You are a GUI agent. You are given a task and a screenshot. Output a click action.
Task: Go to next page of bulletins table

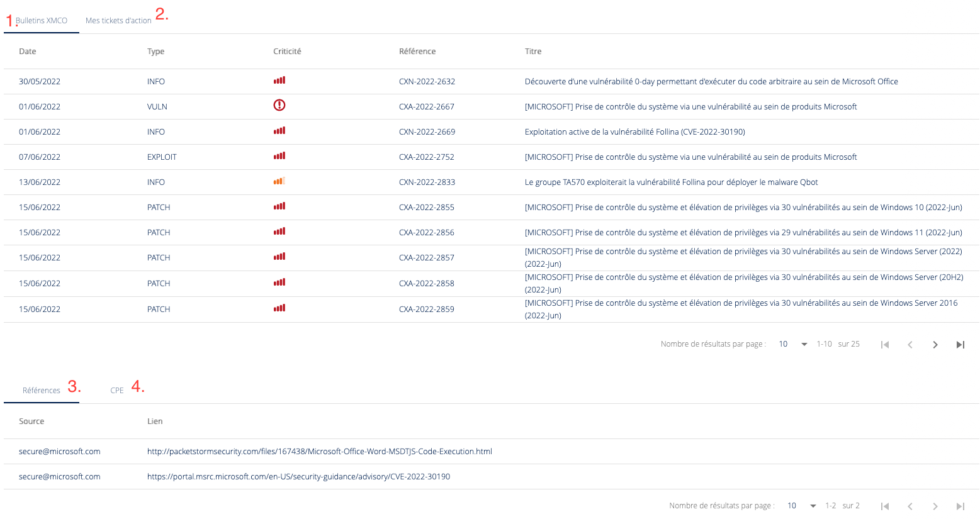click(x=935, y=345)
